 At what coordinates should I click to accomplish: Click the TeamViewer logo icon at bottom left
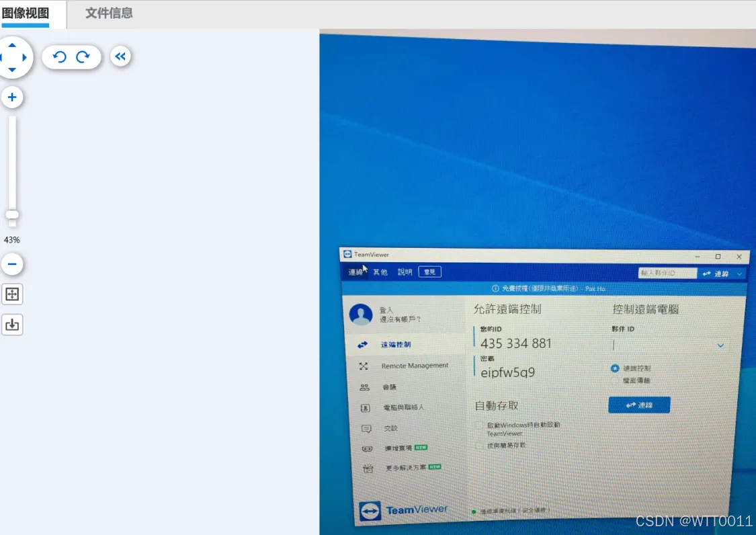(370, 511)
